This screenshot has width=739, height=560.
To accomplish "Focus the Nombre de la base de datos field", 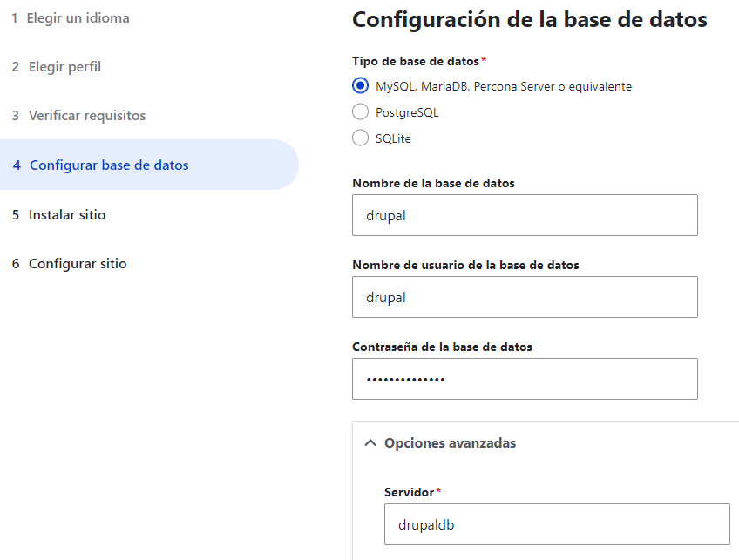I will tap(525, 215).
